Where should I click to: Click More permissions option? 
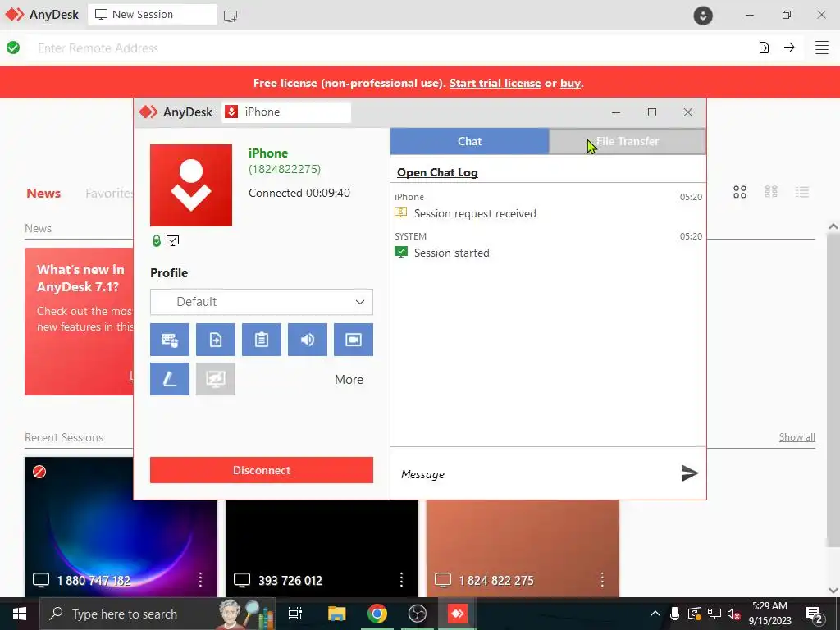tap(349, 379)
